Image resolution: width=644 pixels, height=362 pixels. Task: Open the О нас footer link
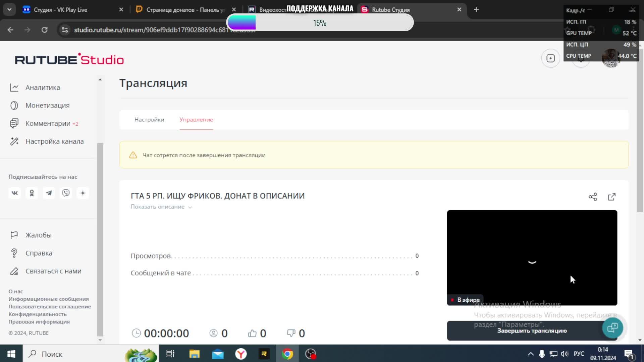click(x=16, y=292)
